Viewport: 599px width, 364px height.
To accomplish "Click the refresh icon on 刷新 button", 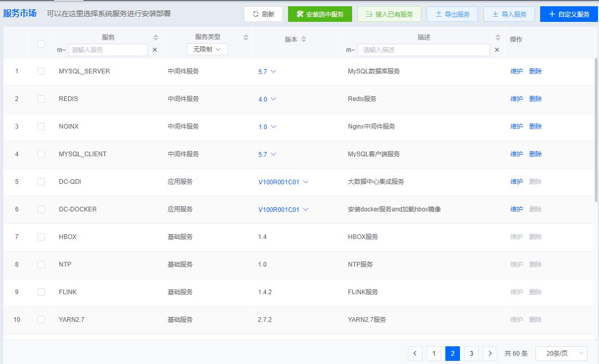I will pos(255,14).
